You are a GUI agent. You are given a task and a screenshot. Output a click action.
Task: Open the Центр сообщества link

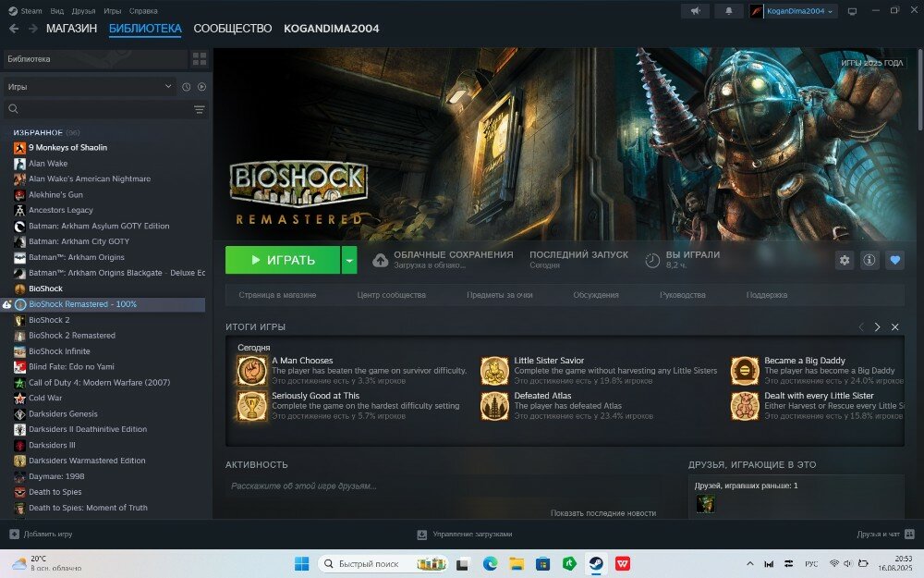tap(391, 295)
